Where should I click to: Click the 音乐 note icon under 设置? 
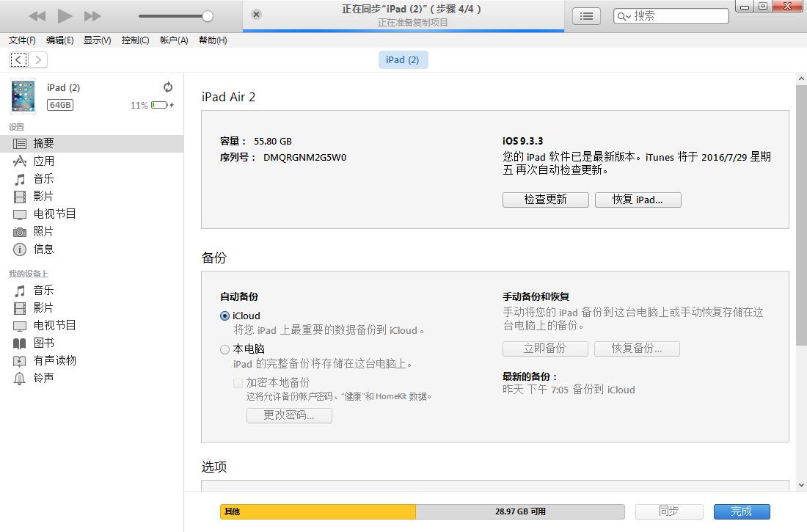(x=20, y=179)
